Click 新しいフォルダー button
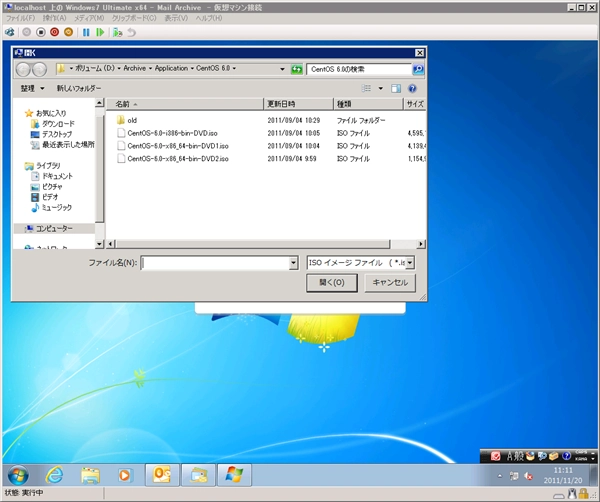This screenshot has height=502, width=600. pyautogui.click(x=79, y=88)
